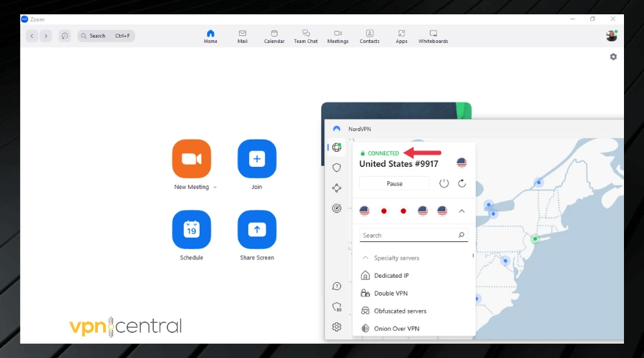The image size is (644, 358).
Task: Open Zoom profile avatar menu
Action: [611, 36]
